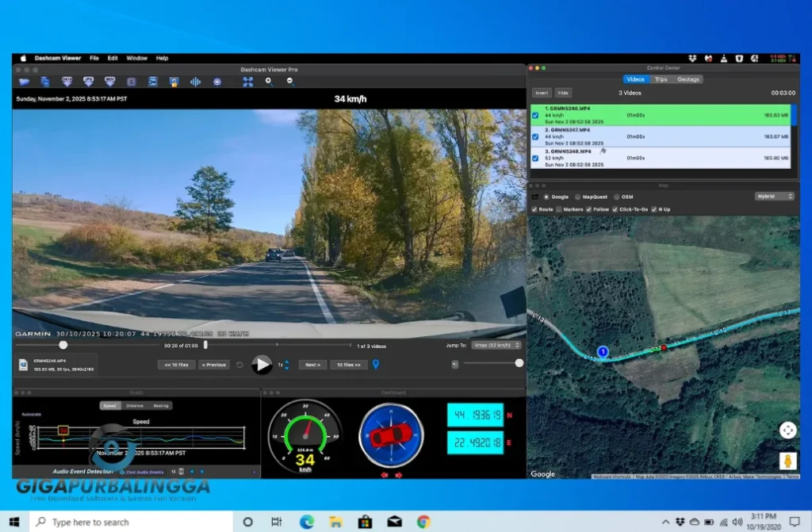This screenshot has width=812, height=532.
Task: Switch to the Trips tab
Action: [x=661, y=79]
